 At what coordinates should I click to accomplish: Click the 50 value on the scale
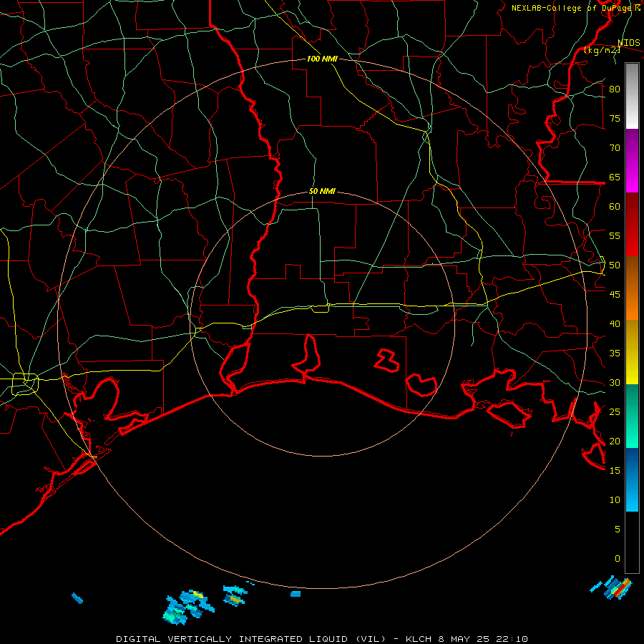(x=615, y=265)
